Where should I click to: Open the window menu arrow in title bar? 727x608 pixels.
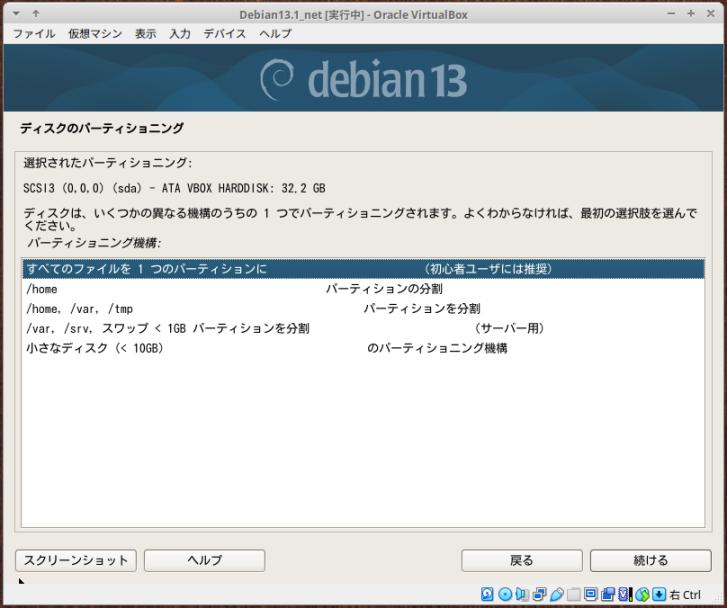pyautogui.click(x=16, y=14)
